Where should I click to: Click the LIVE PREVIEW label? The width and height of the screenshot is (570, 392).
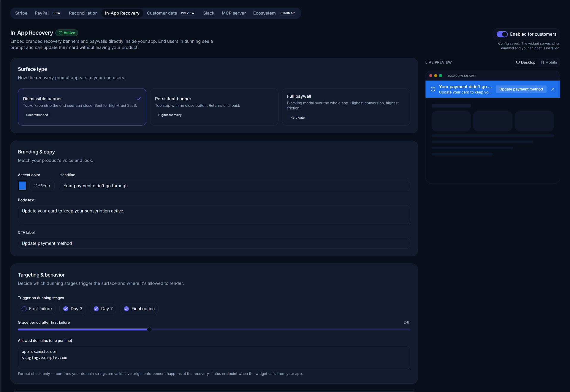click(x=438, y=62)
